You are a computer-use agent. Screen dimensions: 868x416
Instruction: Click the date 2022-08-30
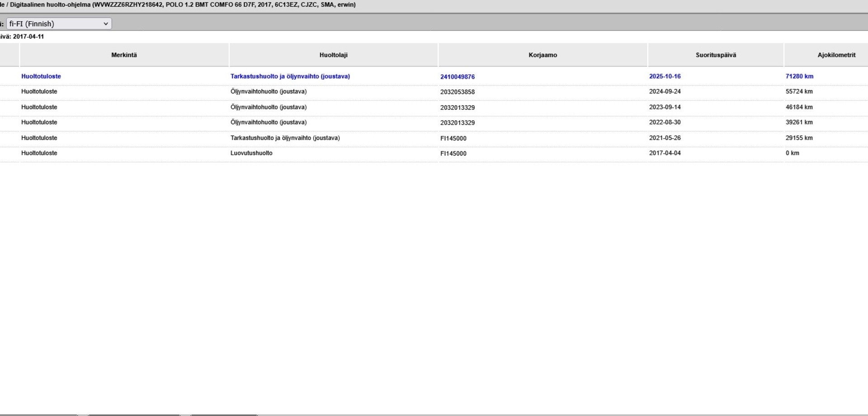[665, 122]
